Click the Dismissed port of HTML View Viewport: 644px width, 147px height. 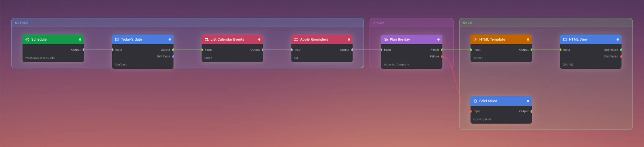pos(621,57)
